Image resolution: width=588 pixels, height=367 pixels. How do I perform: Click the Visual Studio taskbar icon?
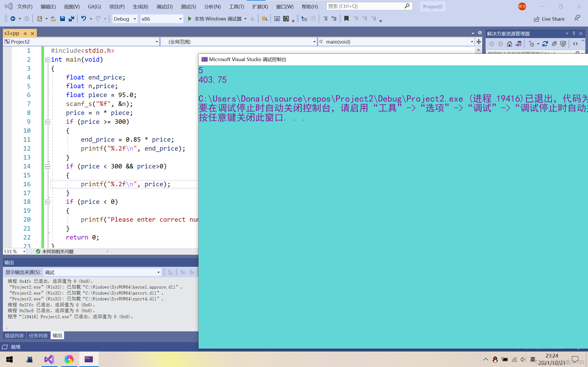(49, 359)
